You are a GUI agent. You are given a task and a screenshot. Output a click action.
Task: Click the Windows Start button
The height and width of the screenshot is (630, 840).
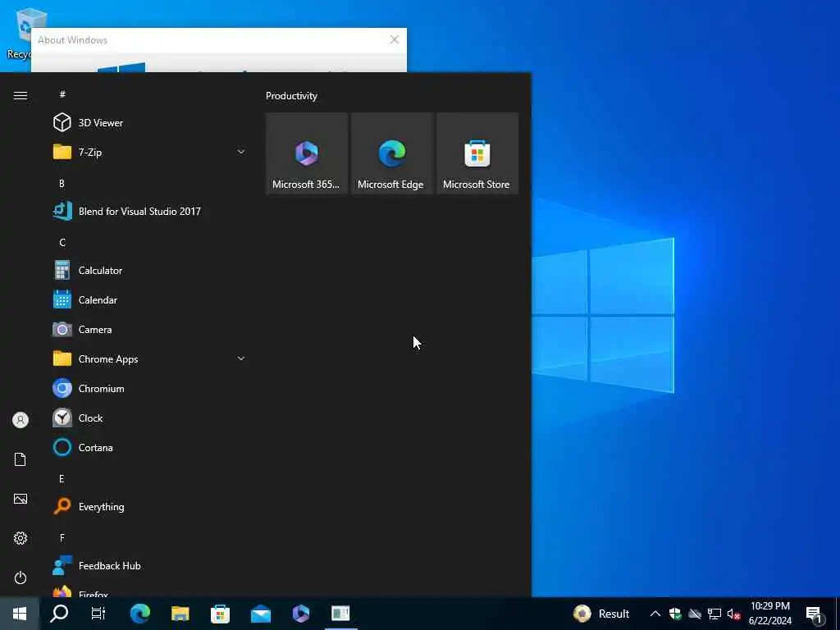(x=20, y=614)
